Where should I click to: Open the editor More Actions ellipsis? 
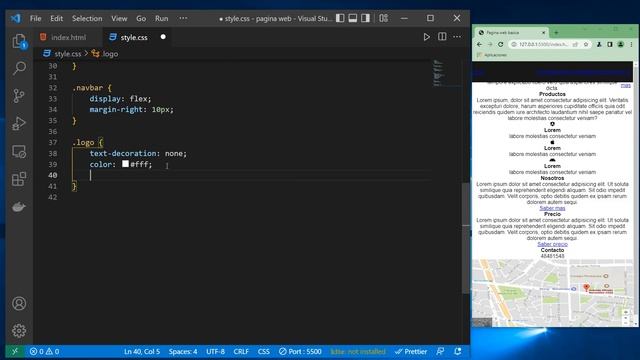pos(457,37)
